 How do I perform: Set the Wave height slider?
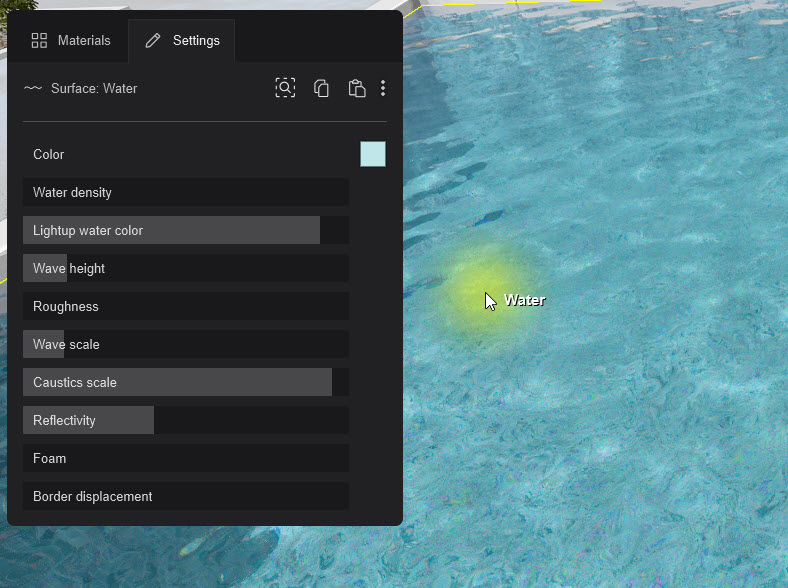pyautogui.click(x=186, y=268)
